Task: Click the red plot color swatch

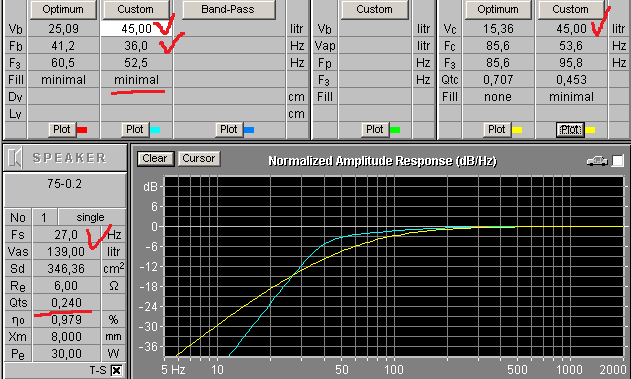Action: (x=82, y=130)
